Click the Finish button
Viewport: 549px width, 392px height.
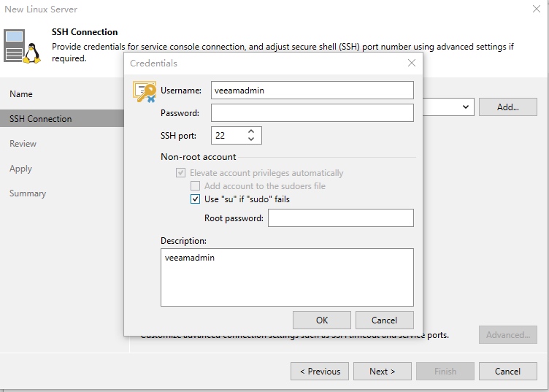point(445,372)
